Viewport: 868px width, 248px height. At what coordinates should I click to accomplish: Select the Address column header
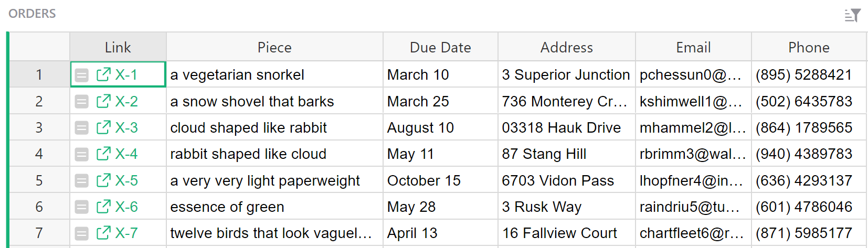click(x=567, y=47)
